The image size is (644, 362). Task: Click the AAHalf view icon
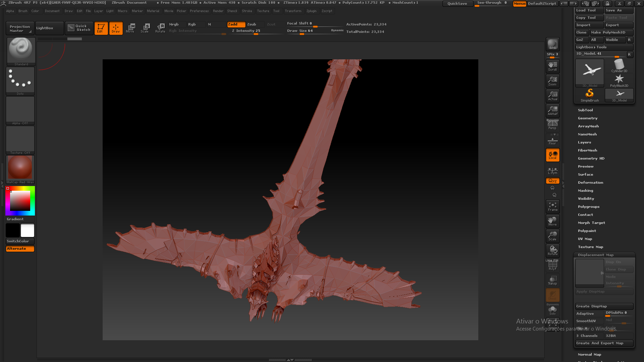(552, 110)
